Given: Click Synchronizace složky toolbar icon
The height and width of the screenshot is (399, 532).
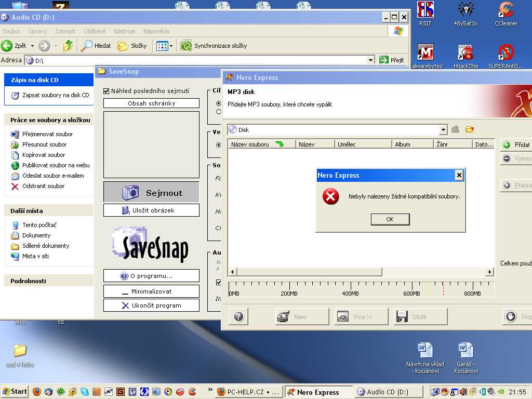Looking at the screenshot, I should (x=185, y=46).
